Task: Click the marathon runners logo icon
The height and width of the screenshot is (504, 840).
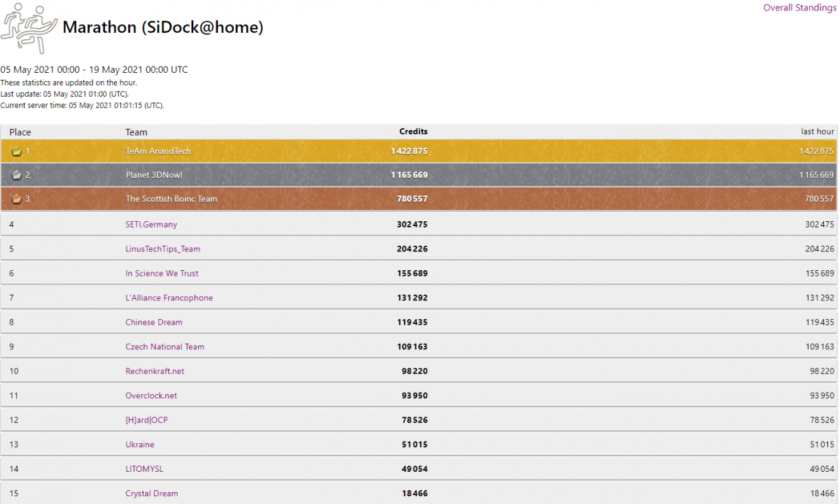Action: point(28,28)
